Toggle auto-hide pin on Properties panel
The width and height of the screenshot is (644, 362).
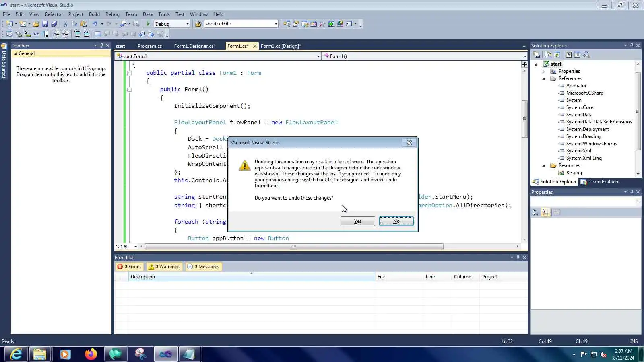point(632,192)
